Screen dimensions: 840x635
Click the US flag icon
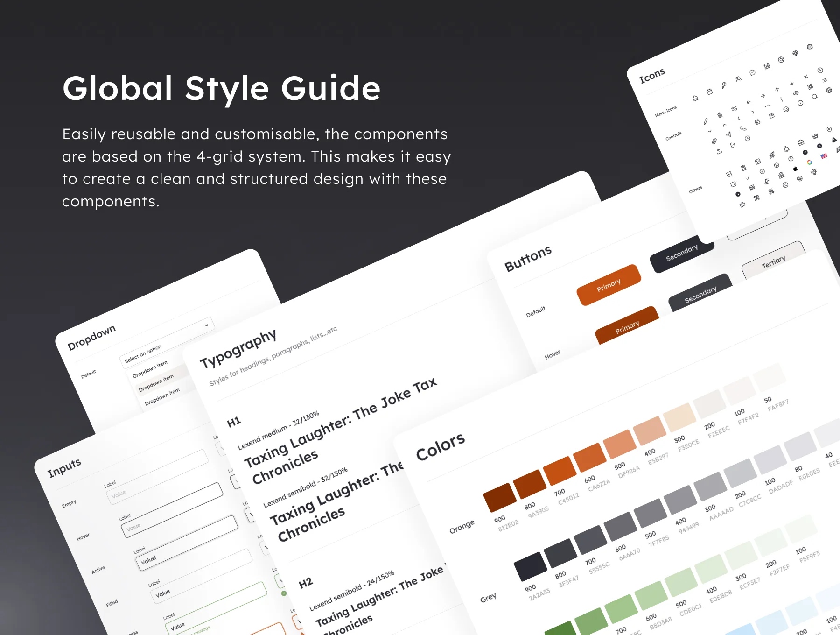824,156
